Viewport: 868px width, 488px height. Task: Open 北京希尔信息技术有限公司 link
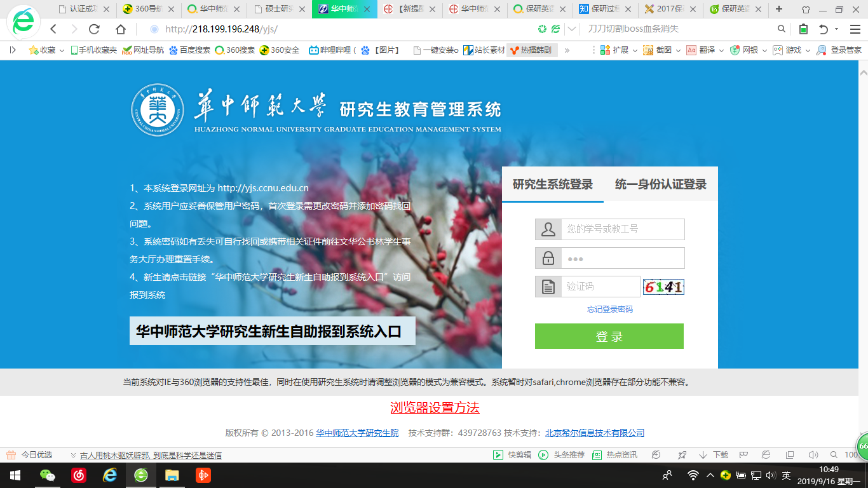coord(595,433)
